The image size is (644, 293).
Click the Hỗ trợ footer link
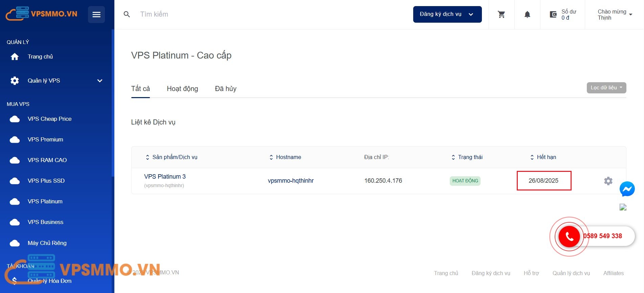[x=531, y=273]
